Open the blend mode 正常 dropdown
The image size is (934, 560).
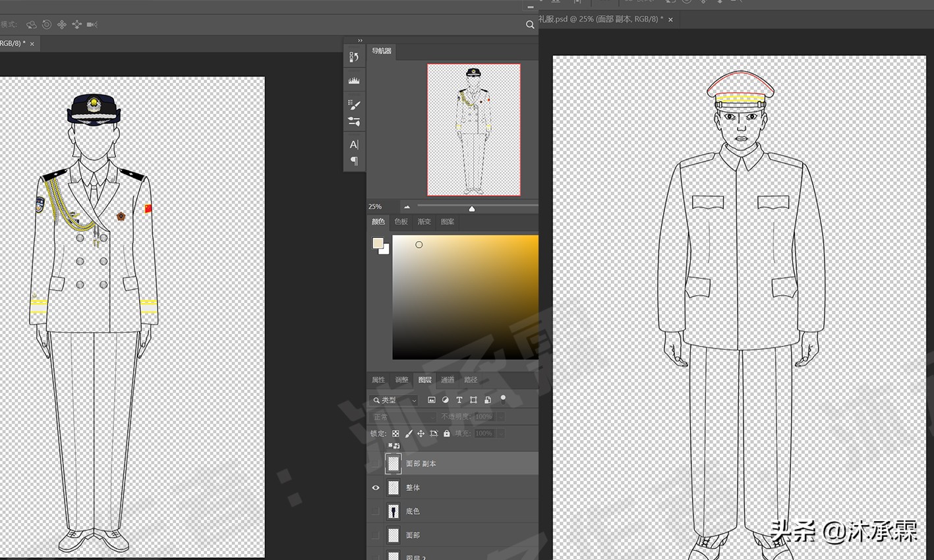[403, 417]
